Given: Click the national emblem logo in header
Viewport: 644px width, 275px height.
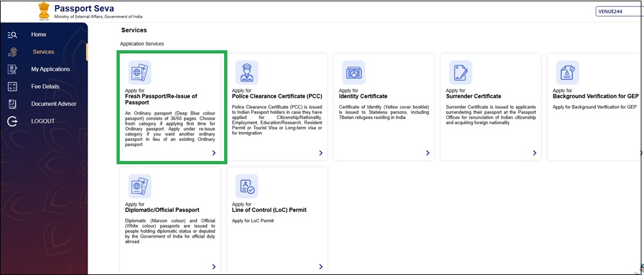Looking at the screenshot, I should pos(44,11).
